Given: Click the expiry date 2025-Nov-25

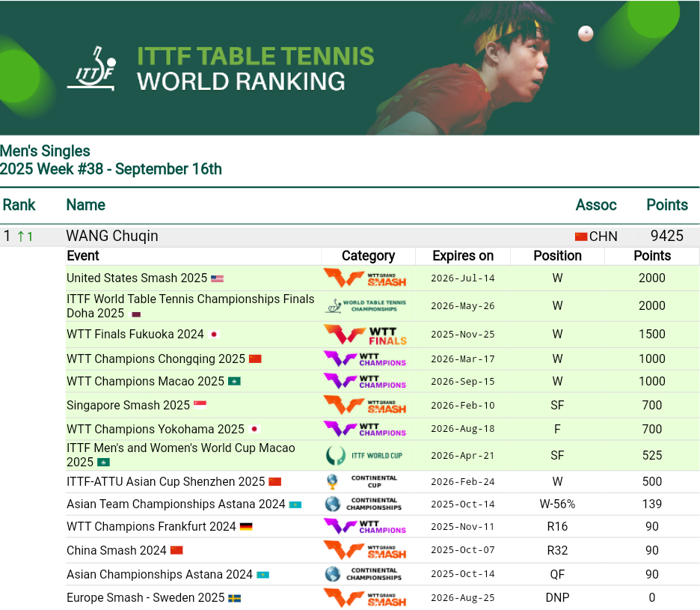Looking at the screenshot, I should 462,335.
